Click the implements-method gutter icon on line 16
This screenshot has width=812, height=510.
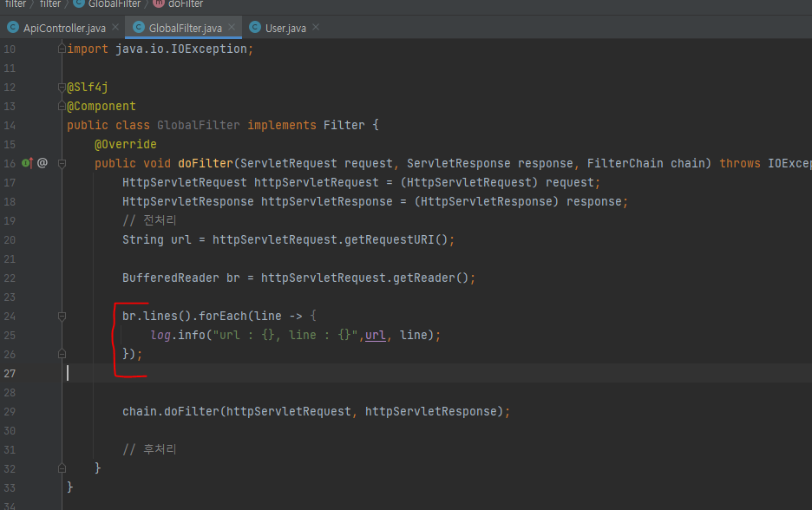28,163
